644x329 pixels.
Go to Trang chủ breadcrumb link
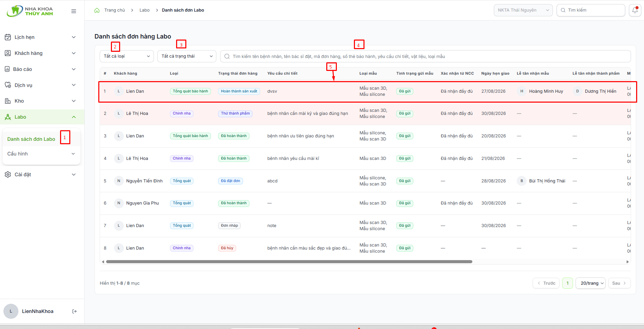pos(115,10)
